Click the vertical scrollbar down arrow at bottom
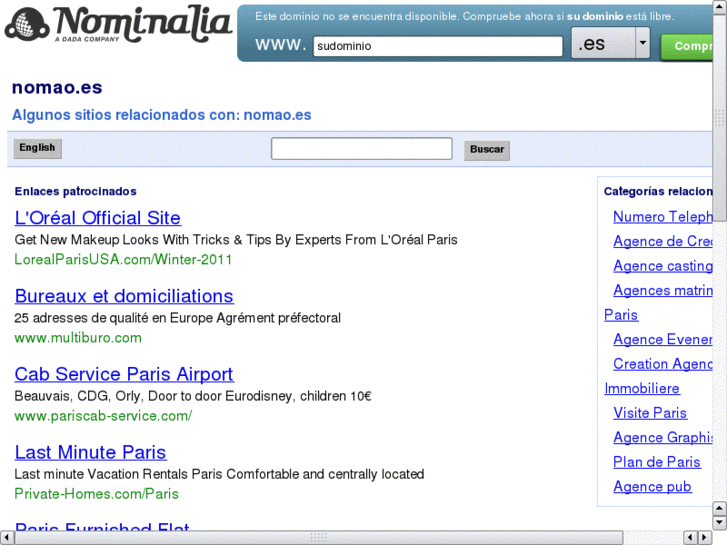Viewport: 727px width, 545px height. (x=720, y=523)
